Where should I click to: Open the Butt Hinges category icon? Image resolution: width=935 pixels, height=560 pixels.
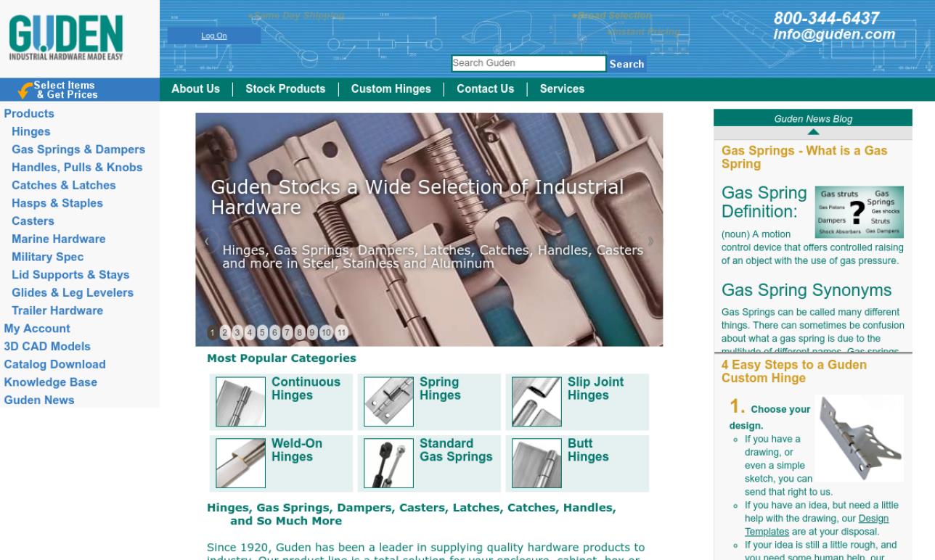[536, 463]
